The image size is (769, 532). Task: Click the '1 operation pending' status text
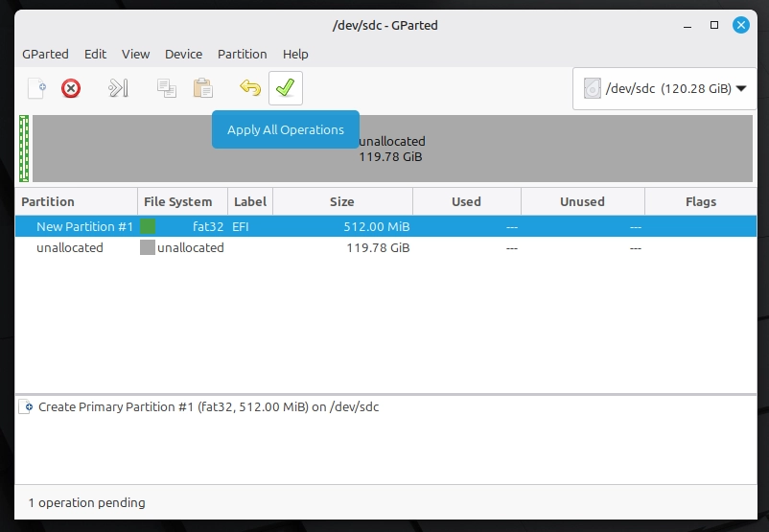87,502
